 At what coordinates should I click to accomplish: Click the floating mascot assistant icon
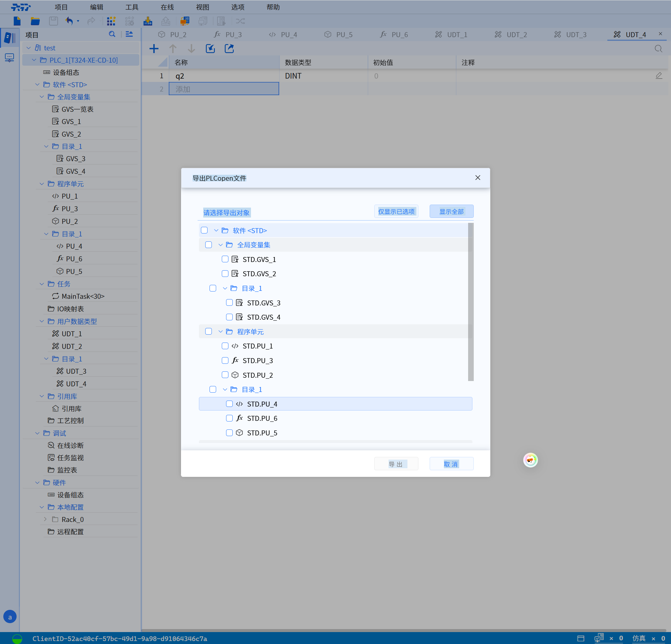530,460
